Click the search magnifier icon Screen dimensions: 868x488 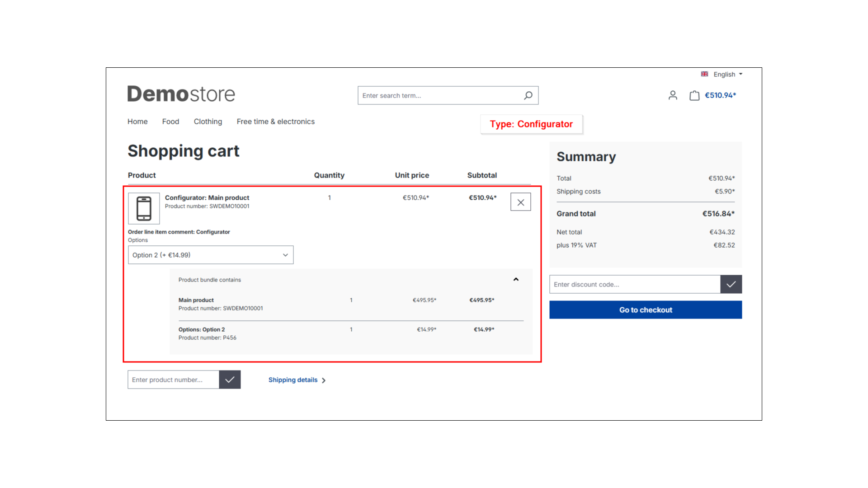(527, 95)
